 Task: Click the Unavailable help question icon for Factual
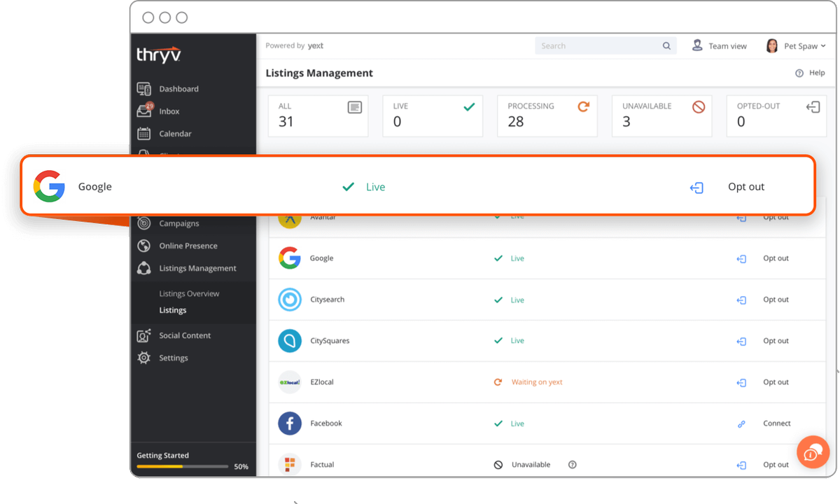pyautogui.click(x=572, y=465)
